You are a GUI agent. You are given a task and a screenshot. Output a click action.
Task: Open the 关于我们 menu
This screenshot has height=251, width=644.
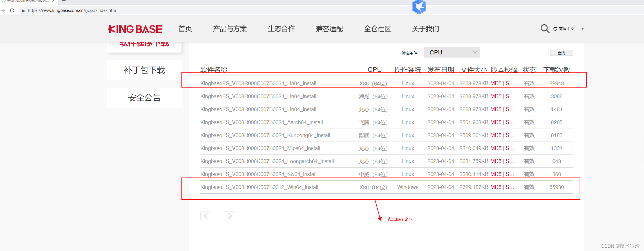click(426, 29)
